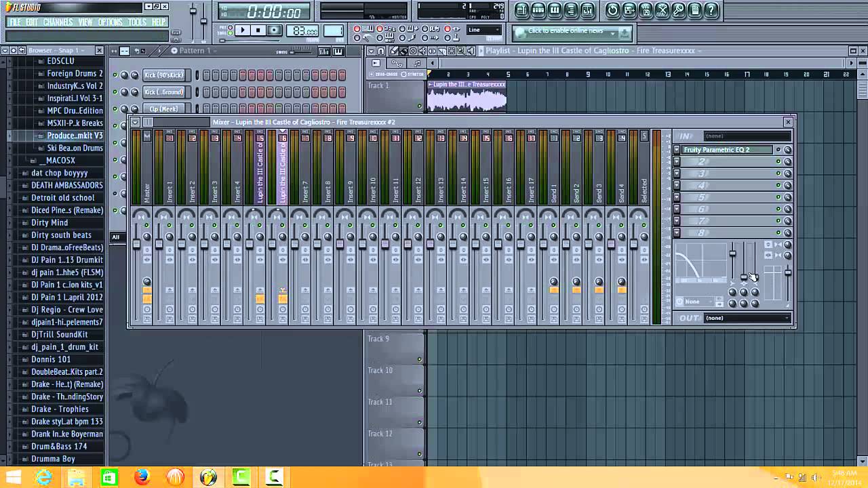Click the one-click audio recording scissors icon
The image size is (868, 488).
coord(662,10)
